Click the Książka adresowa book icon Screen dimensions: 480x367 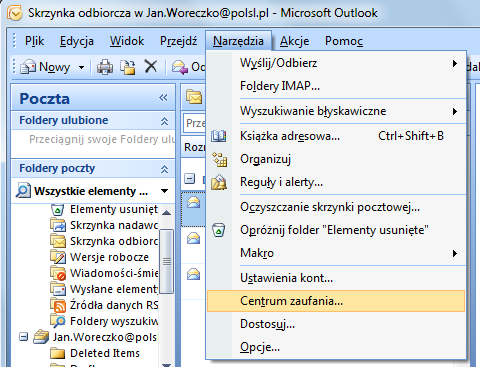[x=219, y=136]
